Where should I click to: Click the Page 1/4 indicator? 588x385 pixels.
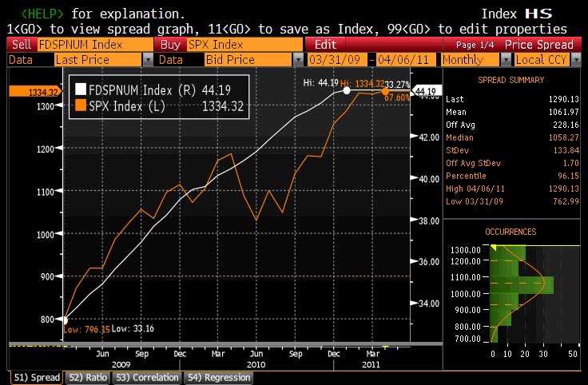(478, 46)
